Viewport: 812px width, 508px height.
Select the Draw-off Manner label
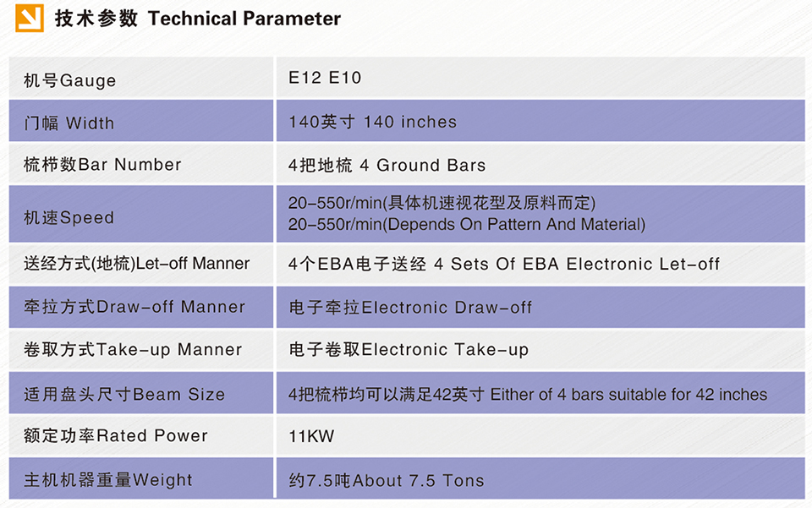[134, 307]
